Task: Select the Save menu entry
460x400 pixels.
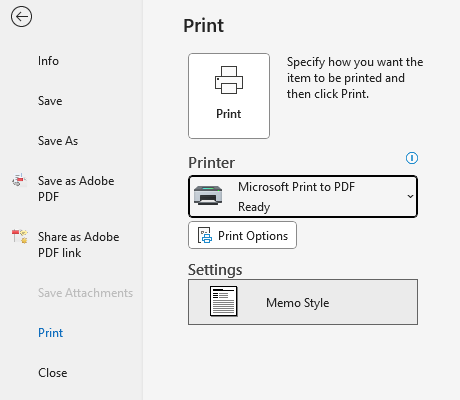Action: [x=50, y=101]
